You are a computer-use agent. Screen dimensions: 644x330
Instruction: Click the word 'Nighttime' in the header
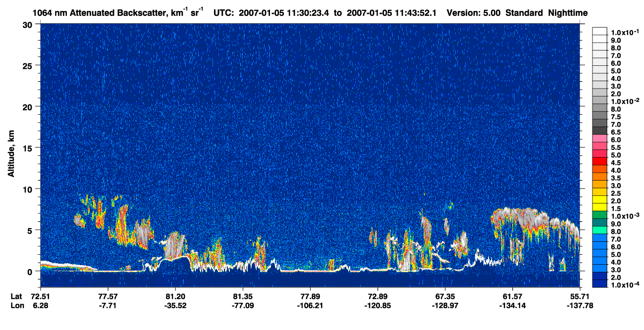click(568, 13)
